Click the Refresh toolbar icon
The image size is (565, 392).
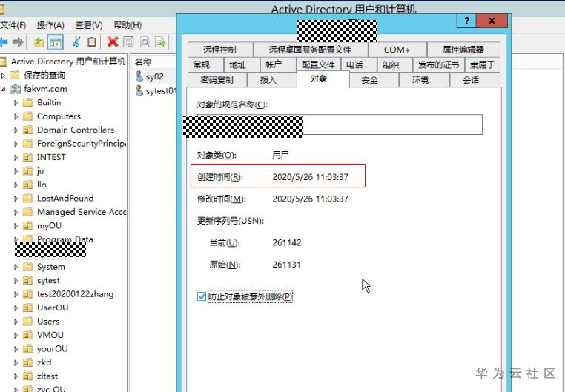point(145,42)
